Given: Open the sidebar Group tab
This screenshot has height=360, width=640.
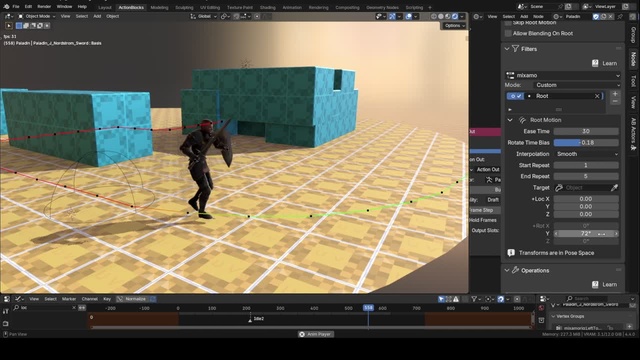Looking at the screenshot, I should click(633, 35).
